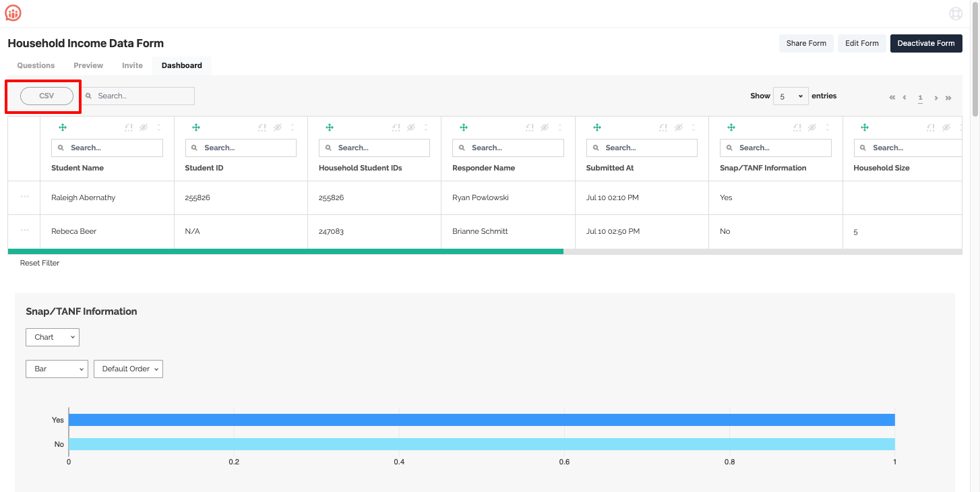
Task: Open the Invite tab
Action: tap(132, 65)
